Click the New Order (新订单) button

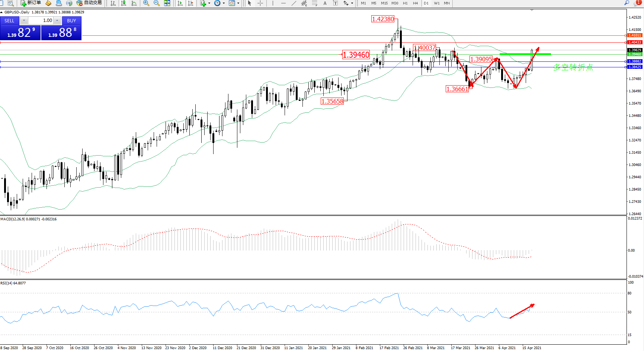(x=31, y=3)
